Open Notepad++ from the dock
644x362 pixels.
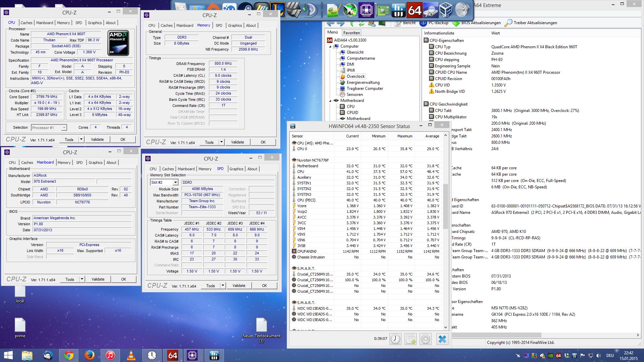(333, 10)
